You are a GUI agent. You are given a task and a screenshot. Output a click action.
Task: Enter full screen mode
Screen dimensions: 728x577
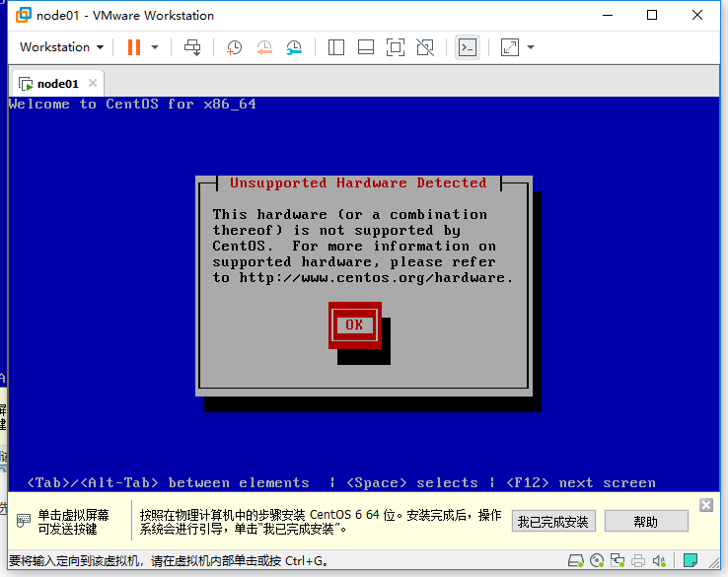click(396, 47)
